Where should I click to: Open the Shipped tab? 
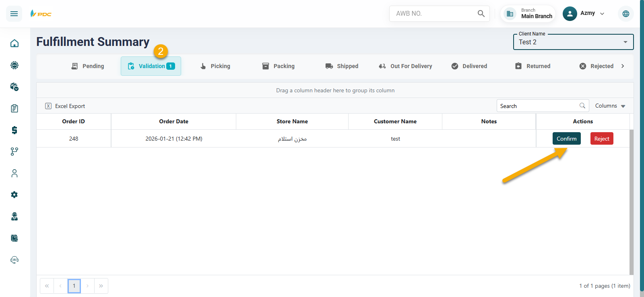[x=342, y=66]
